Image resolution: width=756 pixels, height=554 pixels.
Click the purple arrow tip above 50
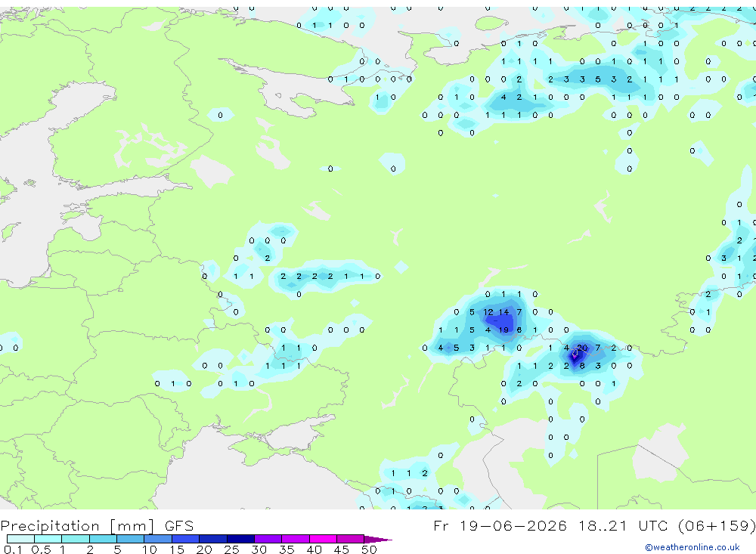[378, 540]
